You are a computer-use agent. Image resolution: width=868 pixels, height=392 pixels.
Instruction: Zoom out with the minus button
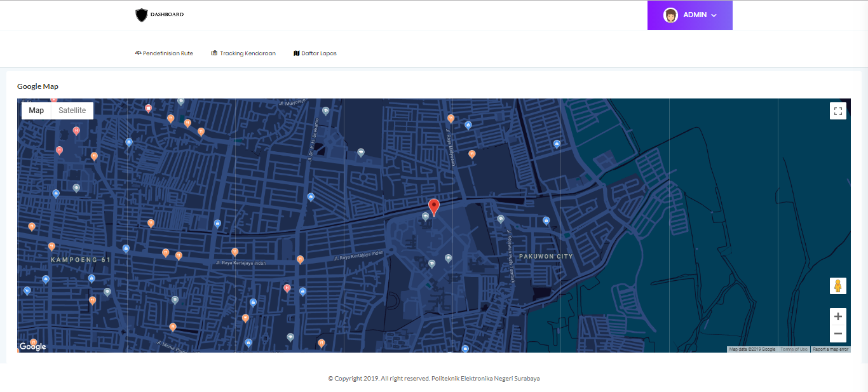pyautogui.click(x=837, y=334)
